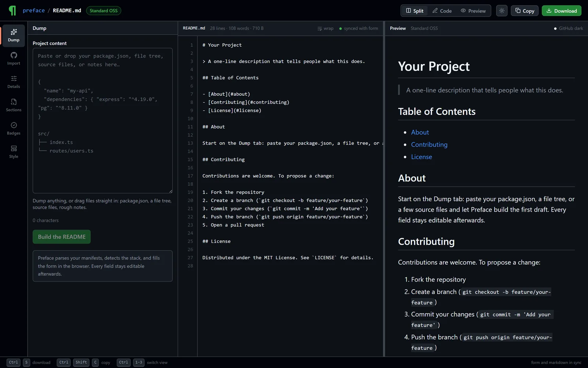Click the Build the README button
This screenshot has width=588, height=368.
pos(62,237)
